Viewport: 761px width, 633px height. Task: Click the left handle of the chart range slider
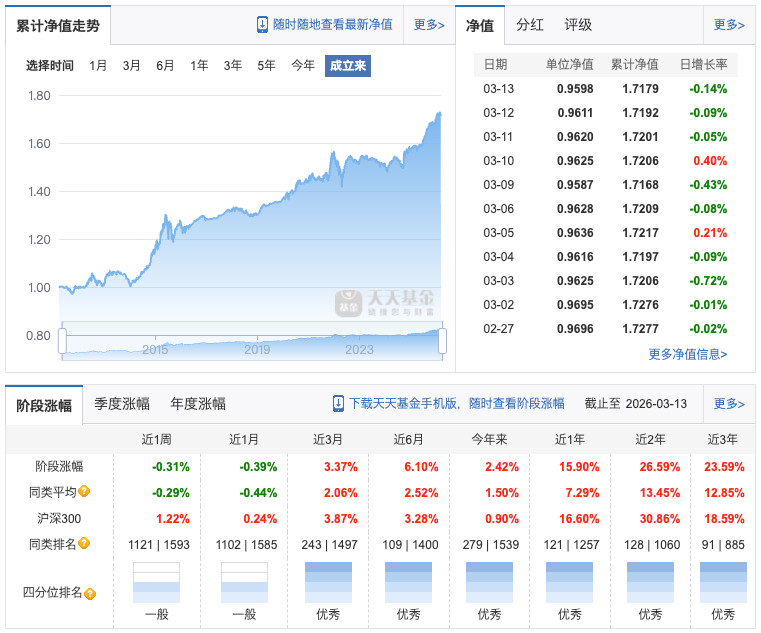62,341
